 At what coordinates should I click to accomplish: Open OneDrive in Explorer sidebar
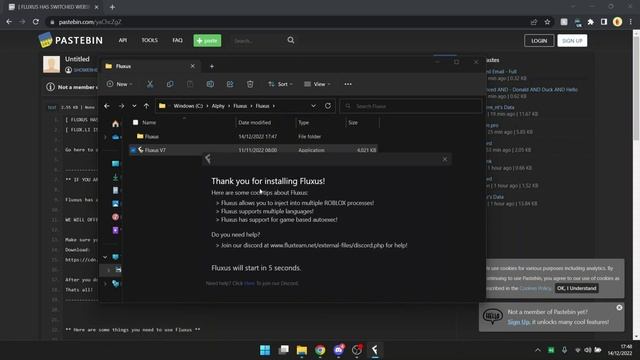pyautogui.click(x=116, y=137)
